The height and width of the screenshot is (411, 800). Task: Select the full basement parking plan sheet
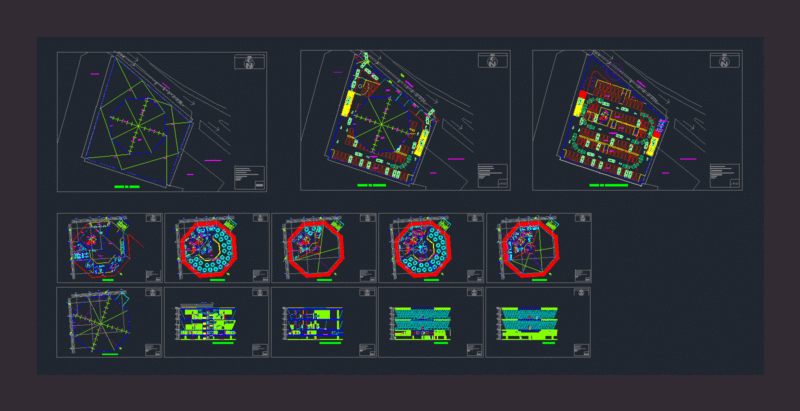pyautogui.click(x=637, y=120)
